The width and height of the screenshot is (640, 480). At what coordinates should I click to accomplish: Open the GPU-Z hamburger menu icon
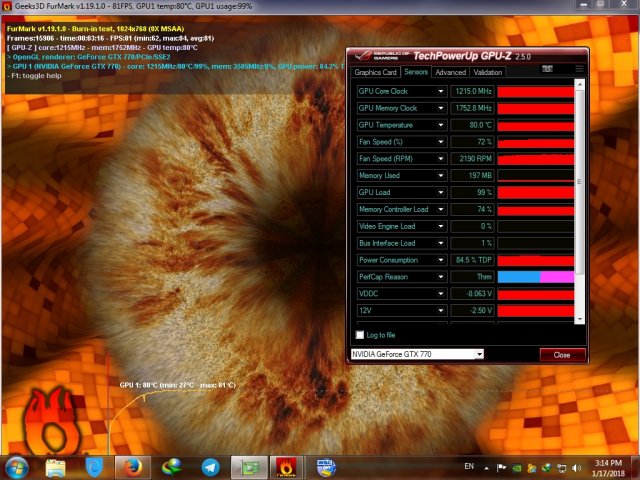click(x=578, y=70)
